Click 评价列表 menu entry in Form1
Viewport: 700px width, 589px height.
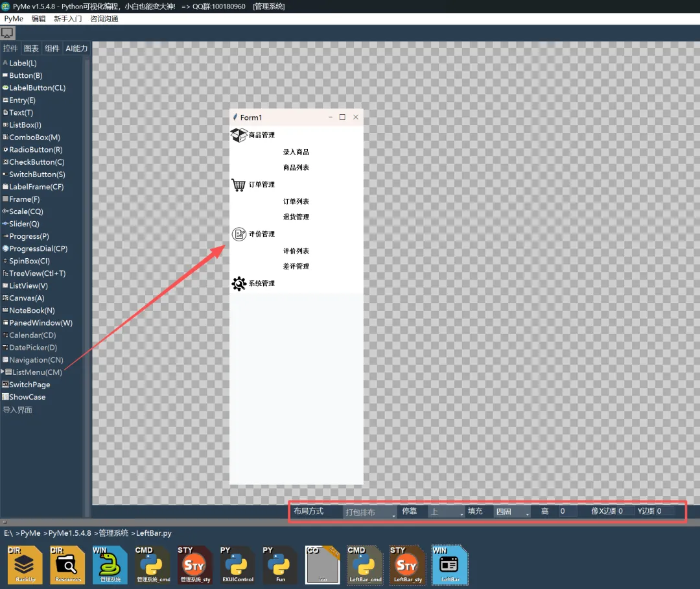[x=296, y=250]
